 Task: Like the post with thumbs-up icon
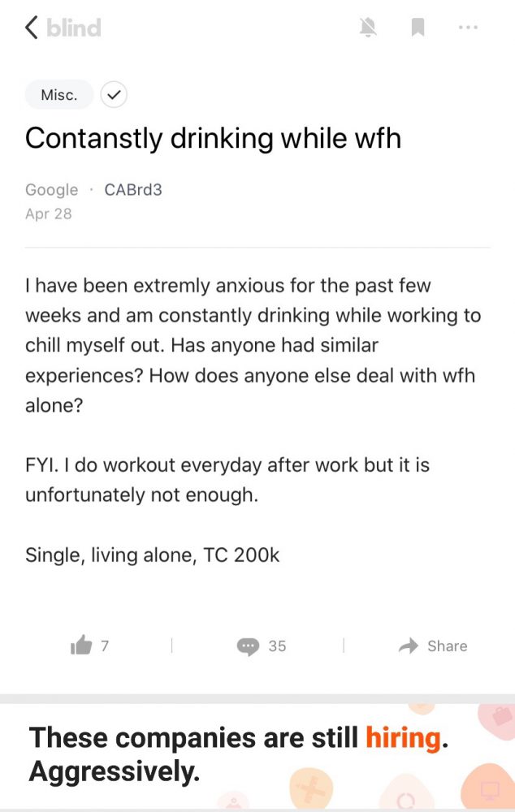[81, 646]
